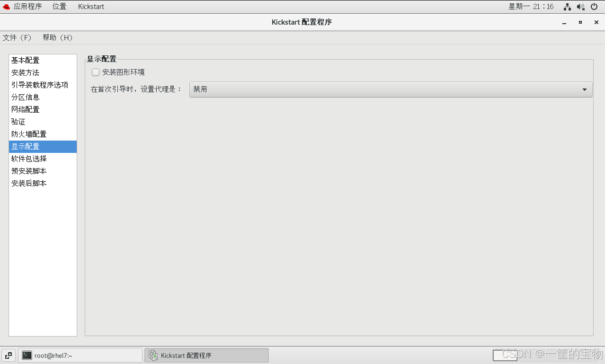Open the 应用程序 menu
Screen dimensions: 605x364
pos(27,7)
